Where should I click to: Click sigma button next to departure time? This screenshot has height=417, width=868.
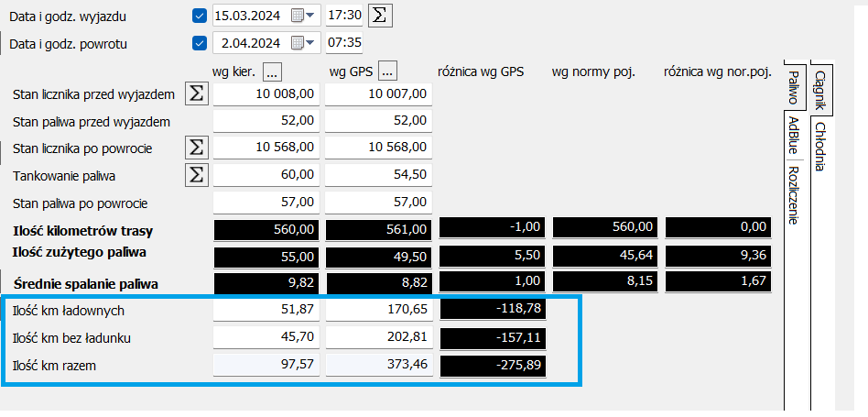point(378,15)
